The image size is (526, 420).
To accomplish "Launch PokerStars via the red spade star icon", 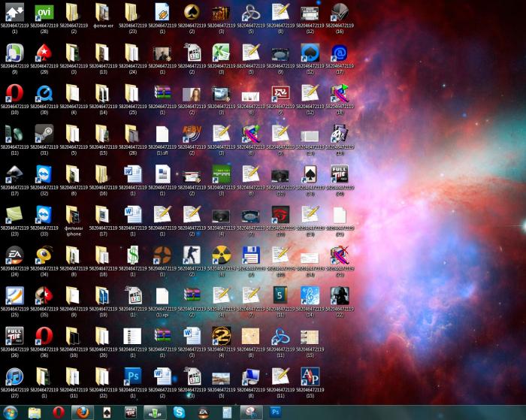I will 44,53.
